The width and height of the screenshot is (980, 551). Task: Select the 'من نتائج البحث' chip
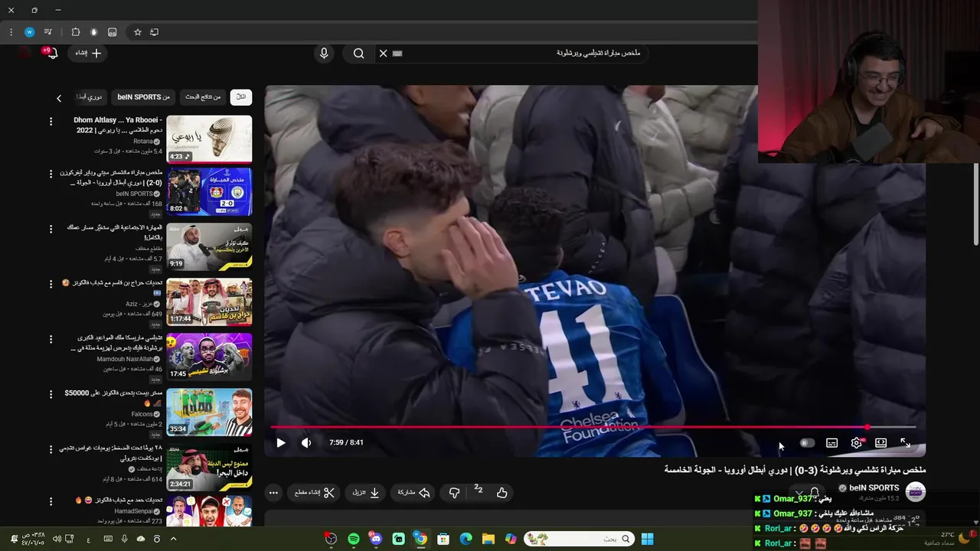pyautogui.click(x=203, y=97)
